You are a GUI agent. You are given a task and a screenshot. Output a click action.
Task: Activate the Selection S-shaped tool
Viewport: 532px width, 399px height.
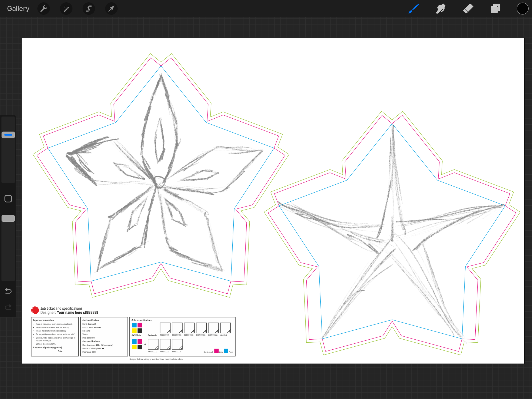[89, 9]
